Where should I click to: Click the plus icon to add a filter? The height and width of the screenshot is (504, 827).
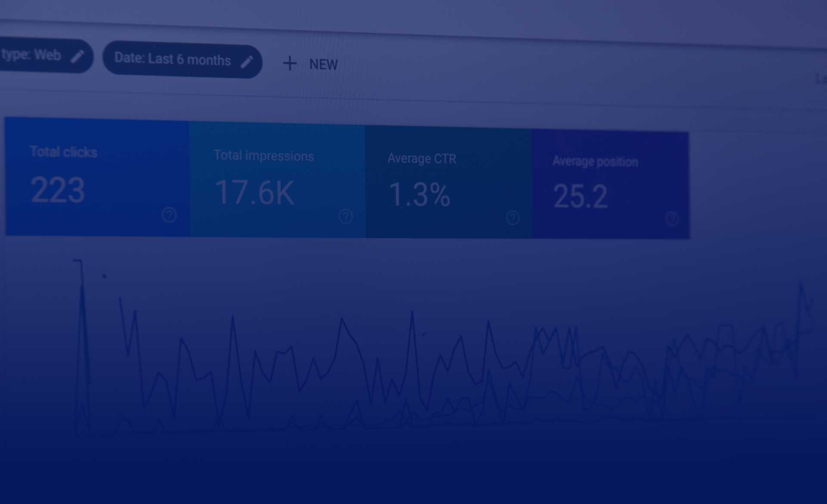click(290, 64)
